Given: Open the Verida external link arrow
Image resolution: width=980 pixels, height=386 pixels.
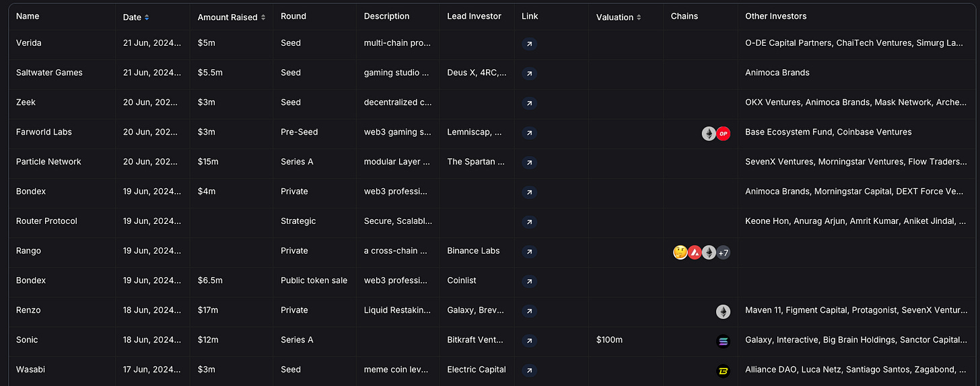Looking at the screenshot, I should tap(530, 44).
